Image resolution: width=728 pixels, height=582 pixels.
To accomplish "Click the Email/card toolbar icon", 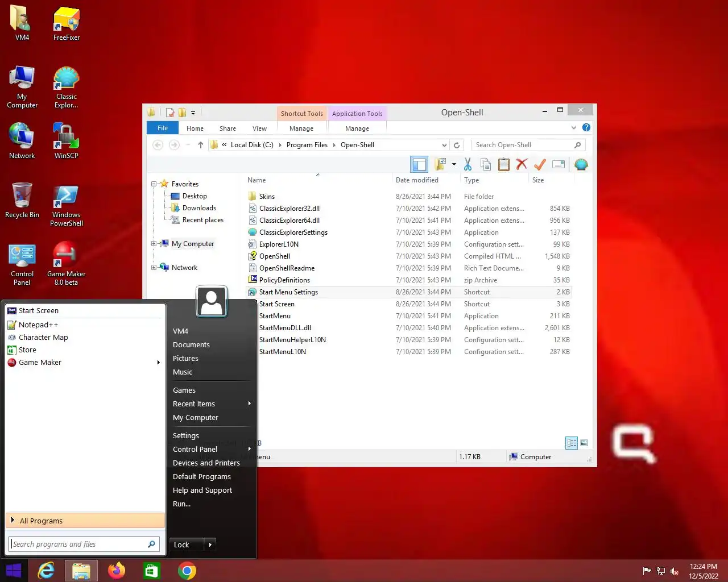I will point(559,165).
